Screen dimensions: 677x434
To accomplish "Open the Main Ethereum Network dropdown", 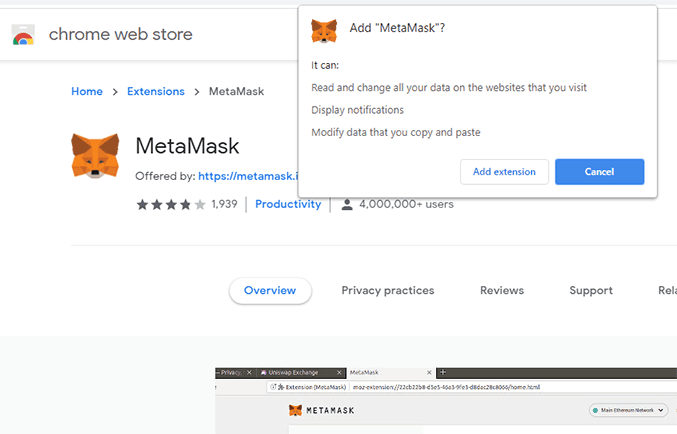I will click(x=628, y=411).
